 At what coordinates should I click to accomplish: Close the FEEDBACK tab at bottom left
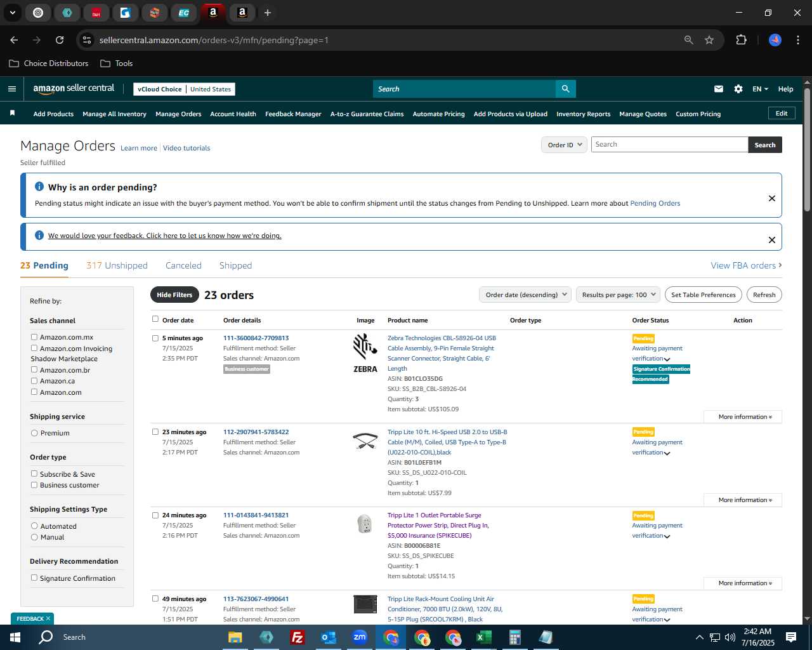(x=48, y=618)
